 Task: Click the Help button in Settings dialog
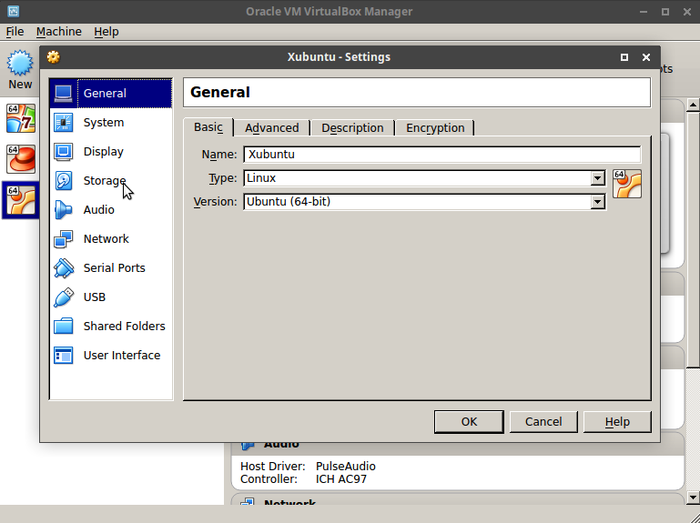617,422
